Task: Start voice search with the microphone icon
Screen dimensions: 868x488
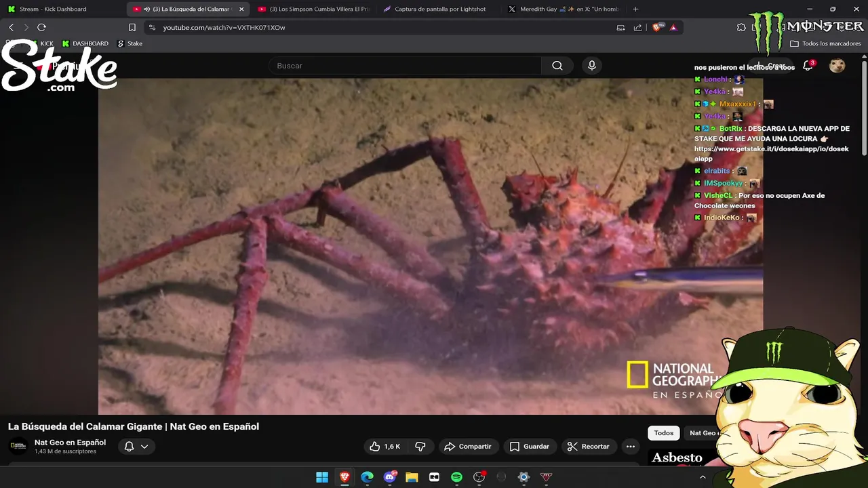Action: coord(592,66)
